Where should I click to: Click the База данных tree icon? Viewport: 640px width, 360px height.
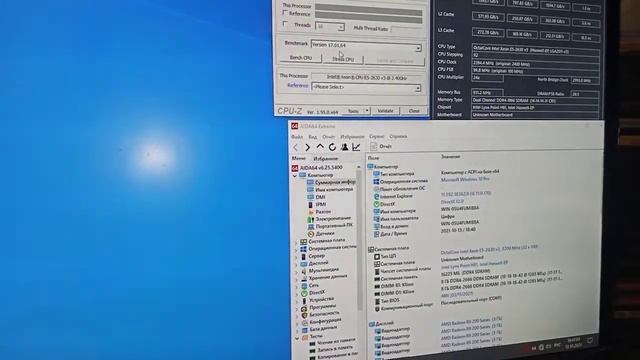pyautogui.click(x=304, y=330)
